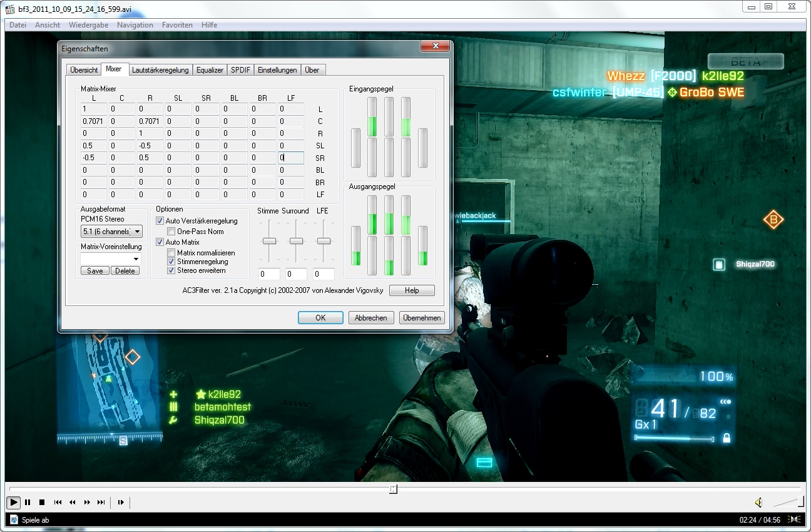This screenshot has width=811, height=532.
Task: Click the player volume slider handle
Action: (801, 501)
